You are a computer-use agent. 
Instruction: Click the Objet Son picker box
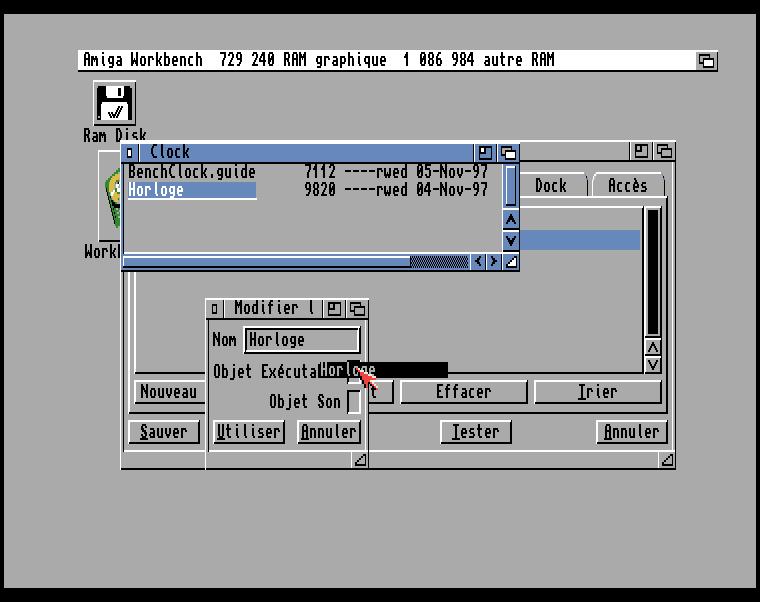(x=353, y=402)
